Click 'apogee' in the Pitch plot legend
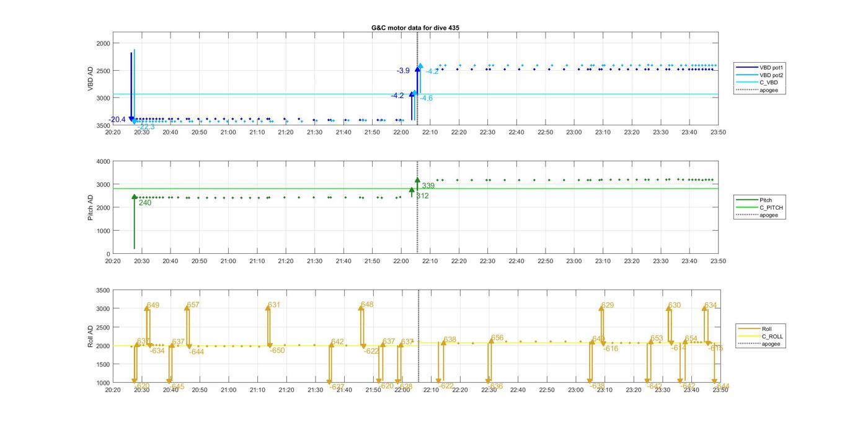Image resolution: width=868 pixels, height=430 pixels. pos(768,215)
